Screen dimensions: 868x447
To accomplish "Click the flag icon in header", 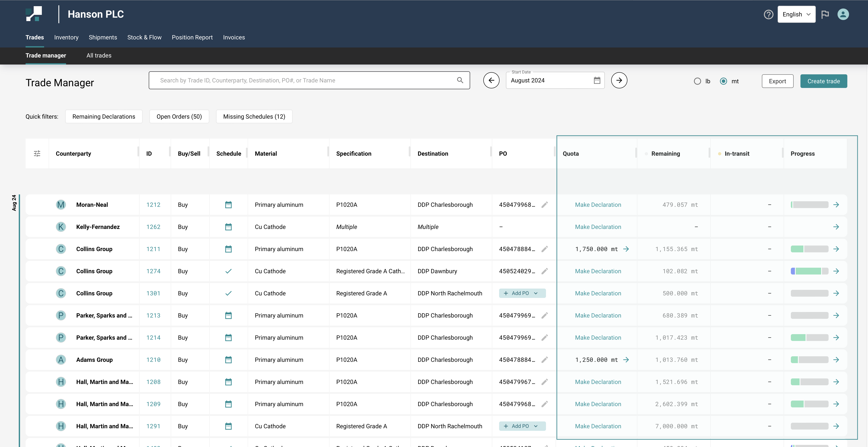I will click(825, 14).
